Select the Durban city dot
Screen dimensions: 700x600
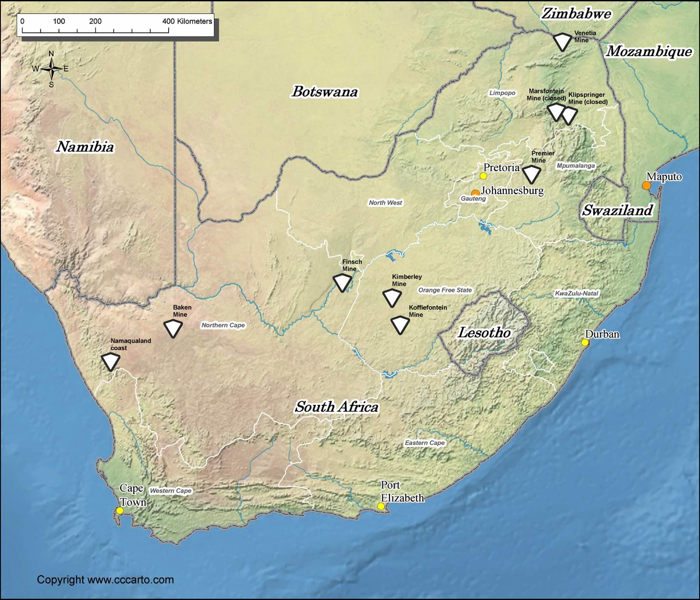585,342
